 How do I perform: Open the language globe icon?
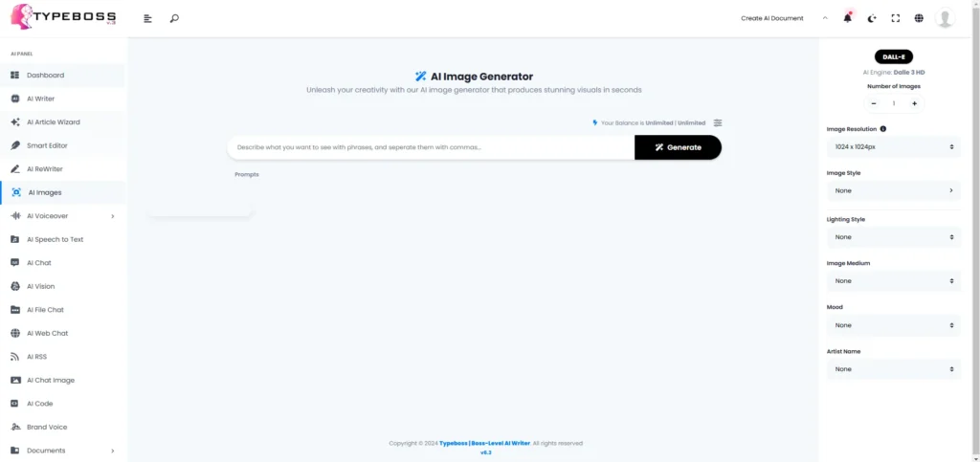click(x=919, y=18)
